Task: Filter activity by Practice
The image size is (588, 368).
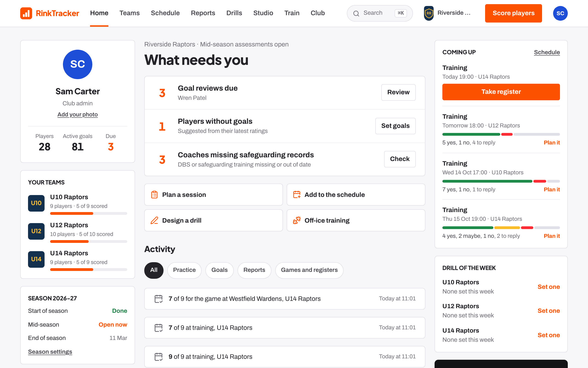Action: pos(184,270)
